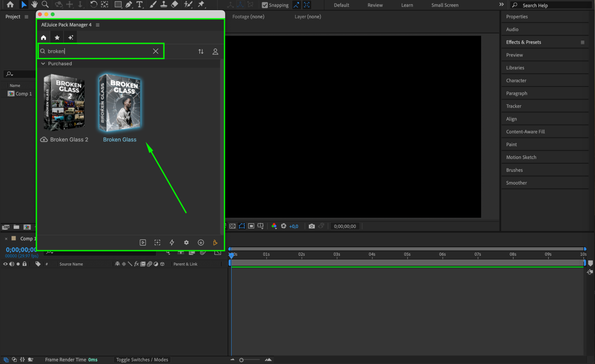Expand workspace overflow chevrons
The width and height of the screenshot is (595, 364).
pyautogui.click(x=501, y=4)
